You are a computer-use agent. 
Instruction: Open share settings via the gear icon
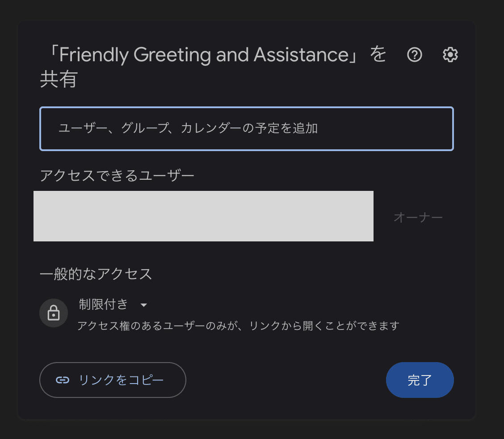click(450, 55)
